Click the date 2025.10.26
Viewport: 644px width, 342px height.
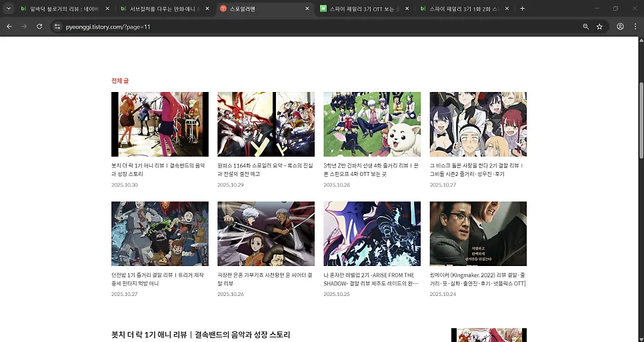click(x=231, y=294)
